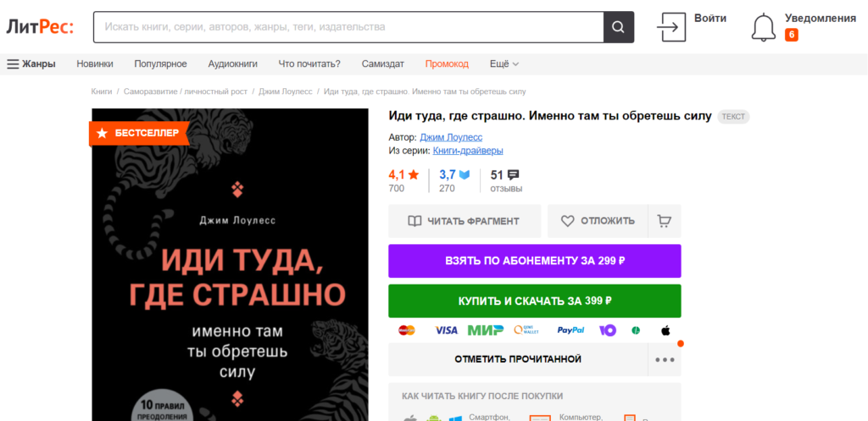Click the book cover thumbnail
The height and width of the screenshot is (421, 868).
coord(230,264)
